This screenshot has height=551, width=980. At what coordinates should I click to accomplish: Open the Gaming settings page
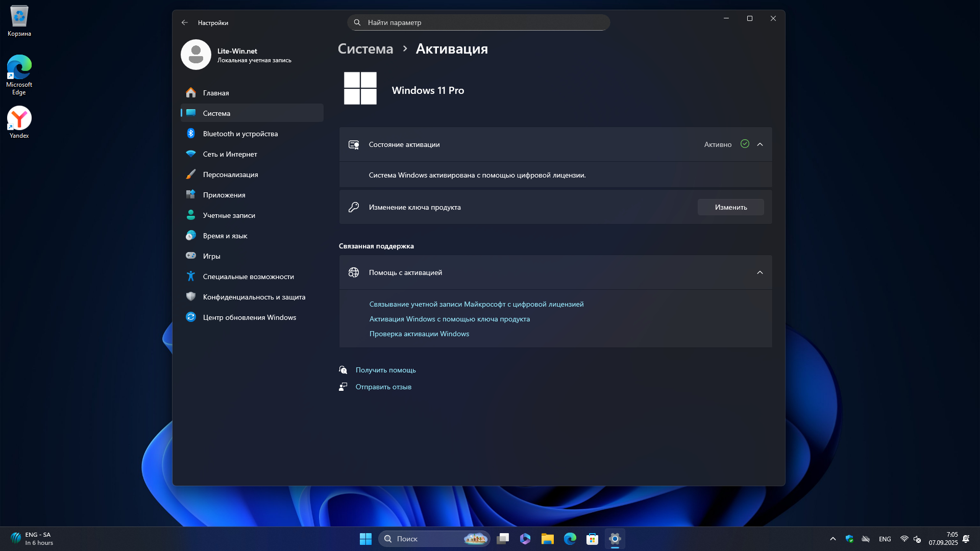(x=252, y=256)
